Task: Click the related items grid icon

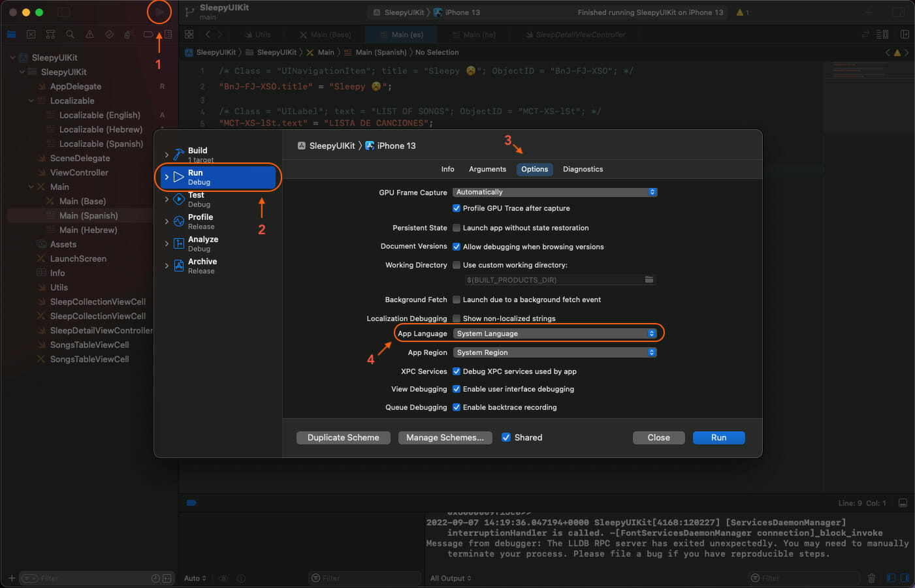Action: (189, 35)
